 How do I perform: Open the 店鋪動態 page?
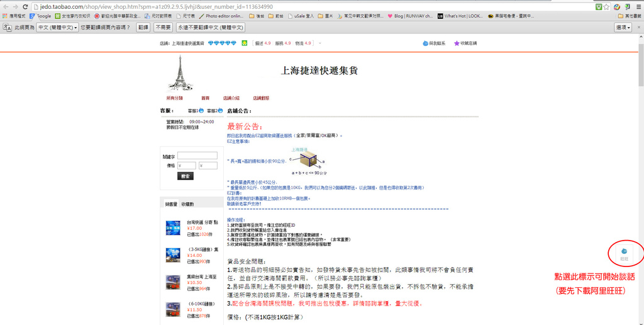pyautogui.click(x=261, y=98)
